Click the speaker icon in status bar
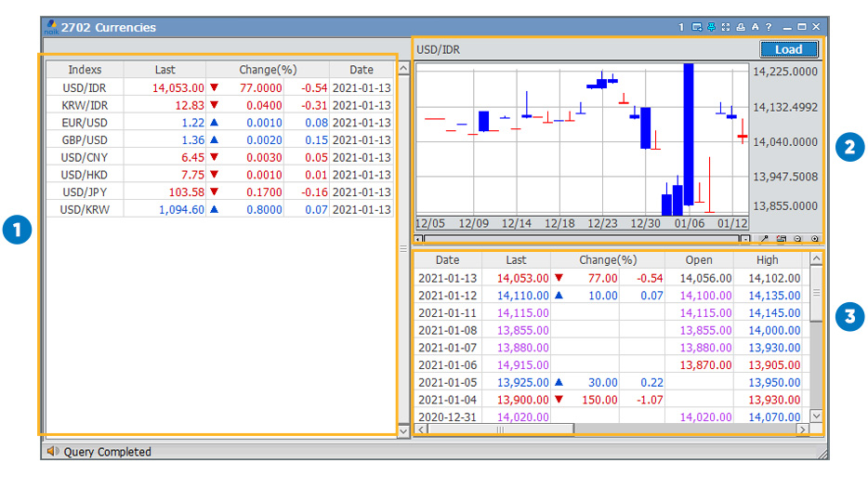This screenshot has height=489, width=868. click(x=52, y=452)
